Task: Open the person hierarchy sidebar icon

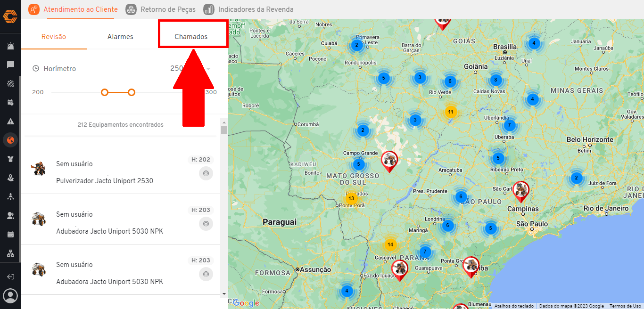Action: click(x=10, y=196)
